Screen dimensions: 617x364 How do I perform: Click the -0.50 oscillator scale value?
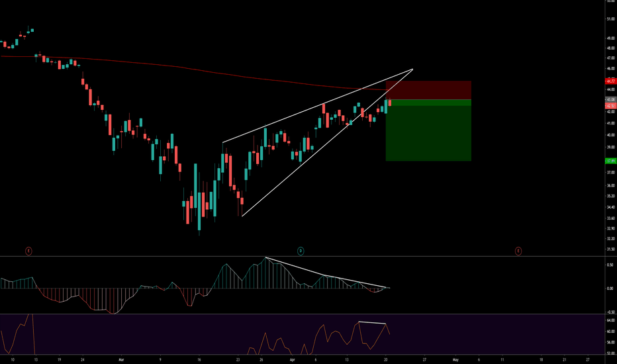(x=610, y=312)
